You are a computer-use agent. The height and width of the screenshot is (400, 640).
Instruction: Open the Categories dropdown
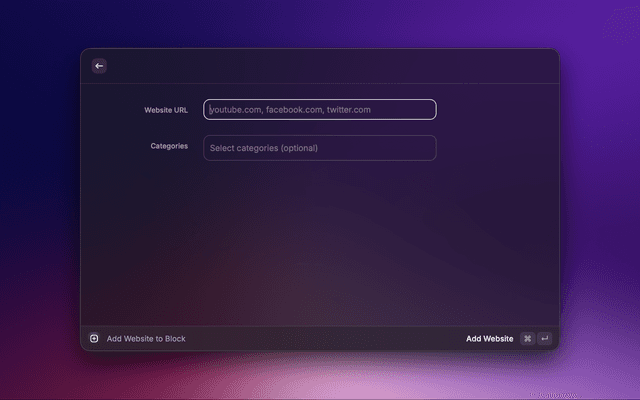pyautogui.click(x=320, y=148)
